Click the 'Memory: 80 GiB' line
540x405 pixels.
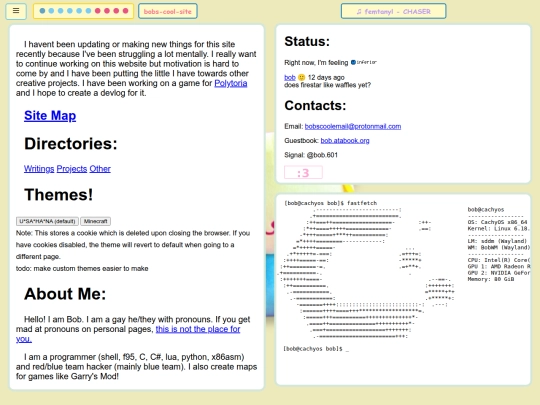490,279
